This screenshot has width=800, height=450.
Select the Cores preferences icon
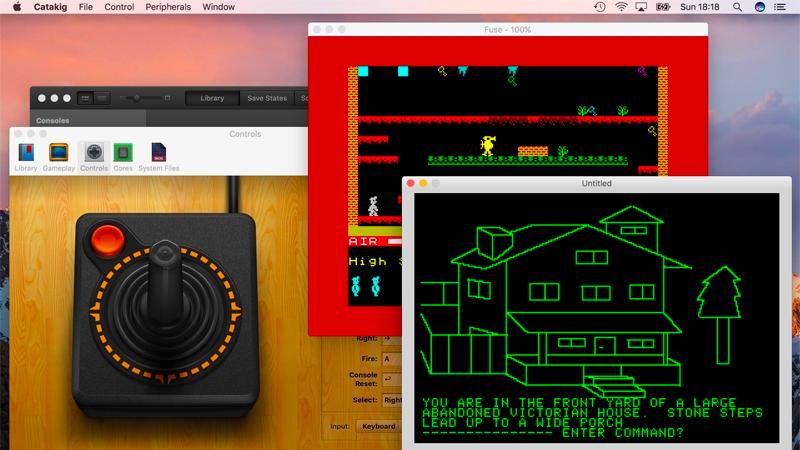123,157
